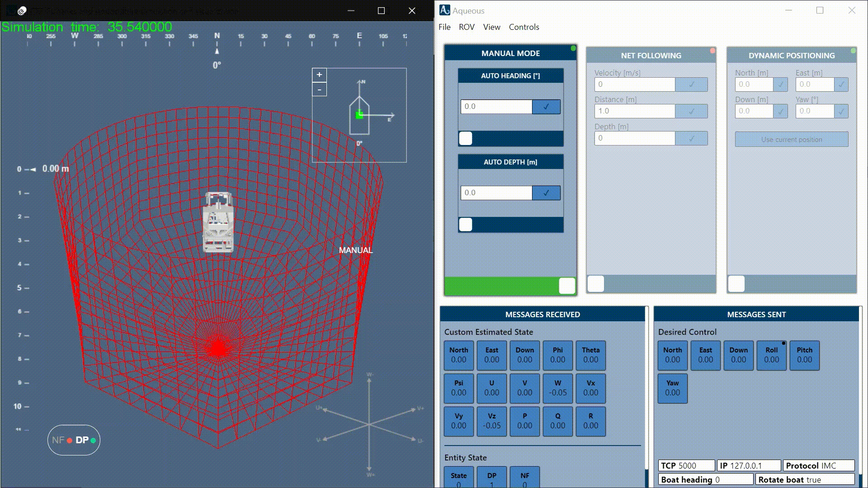Confirm the Auto Heading value checkmark
The width and height of the screenshot is (868, 488).
pyautogui.click(x=546, y=107)
